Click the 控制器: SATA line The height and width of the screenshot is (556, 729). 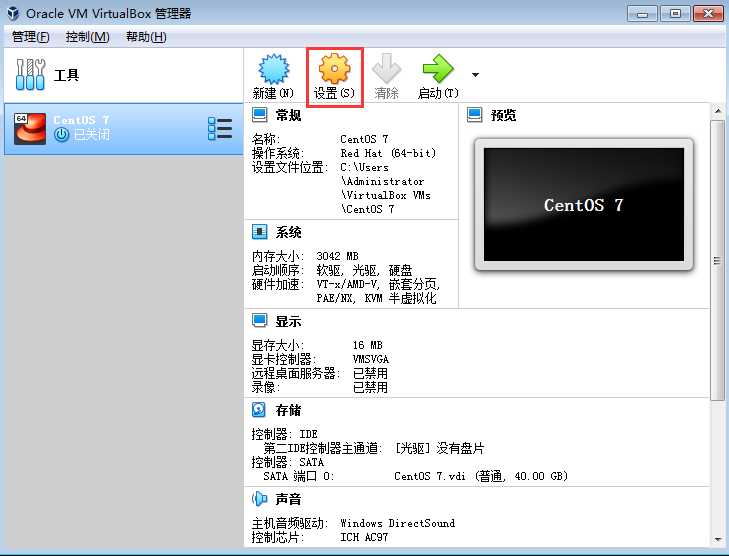287,462
